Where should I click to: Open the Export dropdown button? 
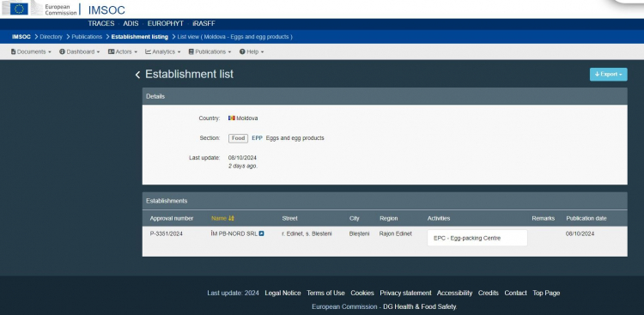[608, 75]
